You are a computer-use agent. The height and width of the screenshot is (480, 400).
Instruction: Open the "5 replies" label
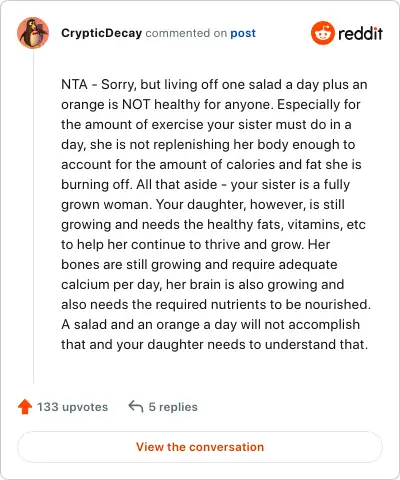point(173,407)
